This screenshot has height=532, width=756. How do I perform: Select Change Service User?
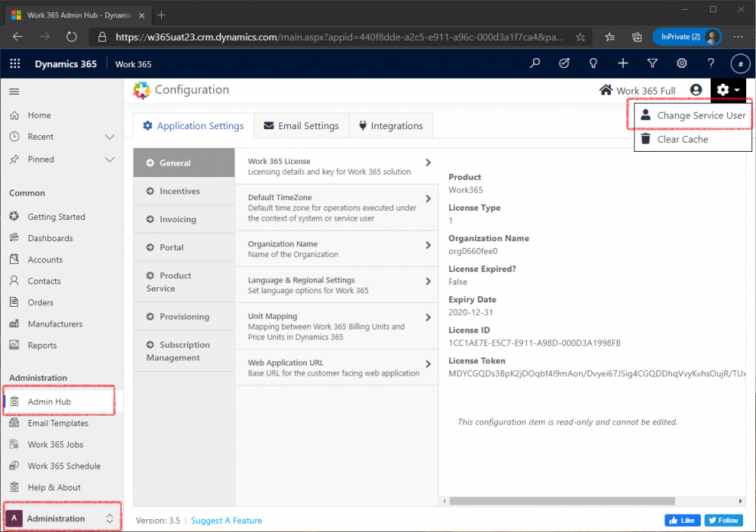pyautogui.click(x=692, y=115)
